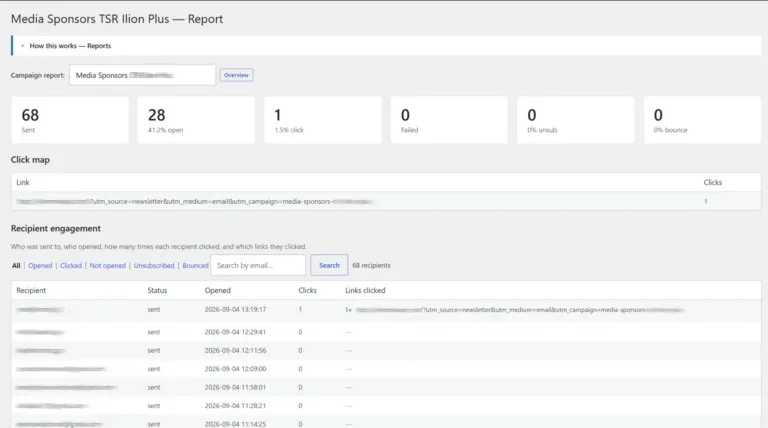Screen dimensions: 768x428
Task: Filter recipients by Not opened
Action: (x=108, y=265)
